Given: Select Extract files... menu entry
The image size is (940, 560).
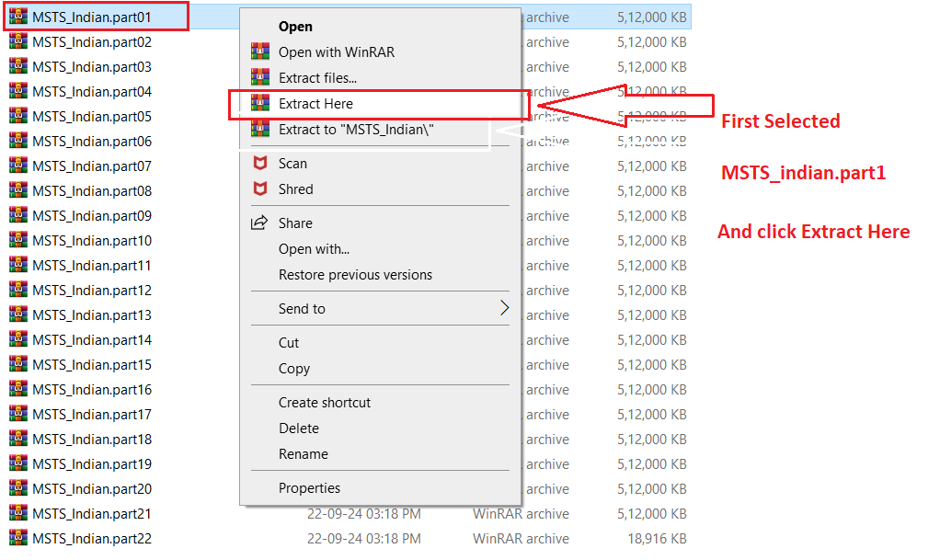Looking at the screenshot, I should pyautogui.click(x=317, y=78).
